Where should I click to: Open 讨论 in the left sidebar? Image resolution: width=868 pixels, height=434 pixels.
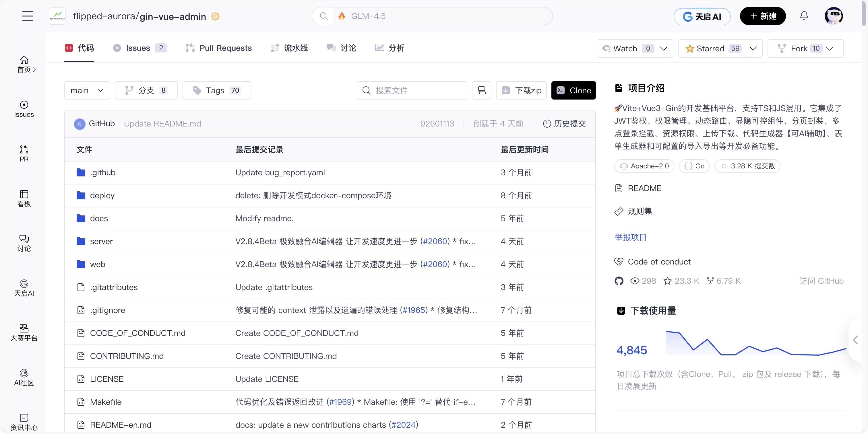24,244
